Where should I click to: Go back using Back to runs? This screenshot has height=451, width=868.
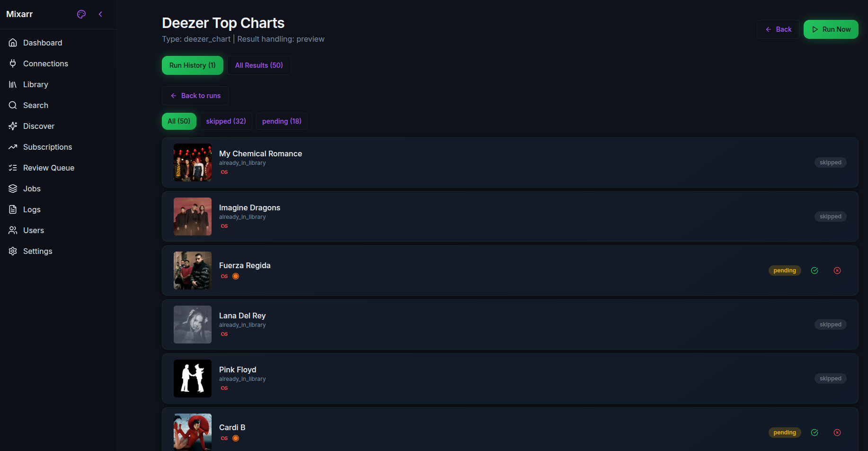pyautogui.click(x=195, y=96)
